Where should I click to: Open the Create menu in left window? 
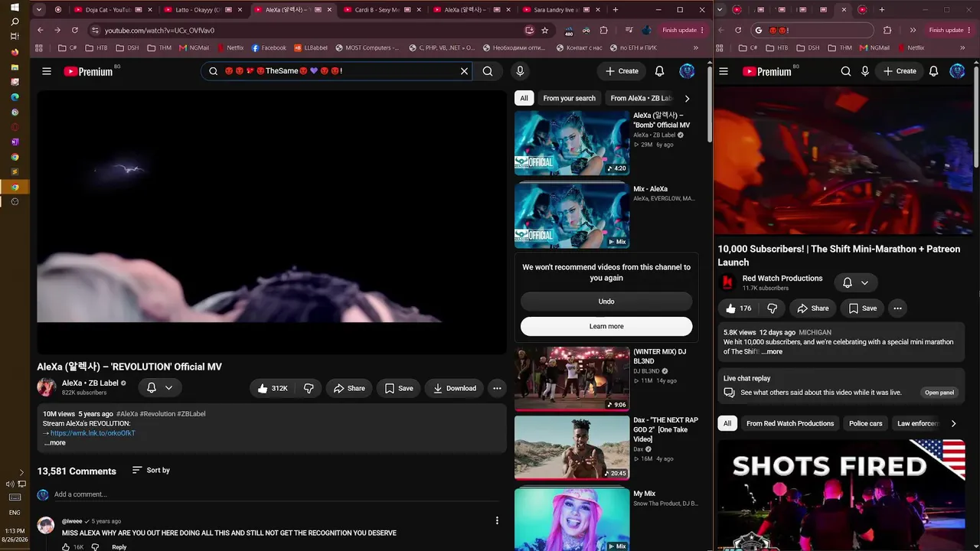pos(622,71)
